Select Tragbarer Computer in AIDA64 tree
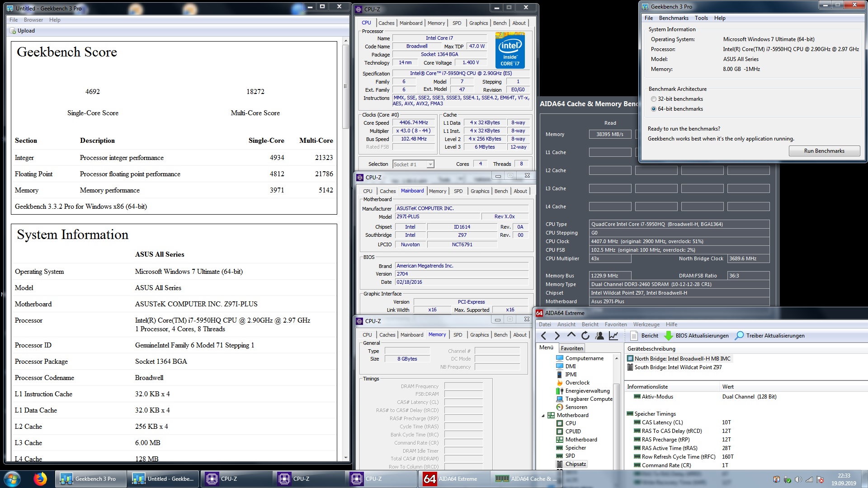This screenshot has height=488, width=868. tap(584, 399)
